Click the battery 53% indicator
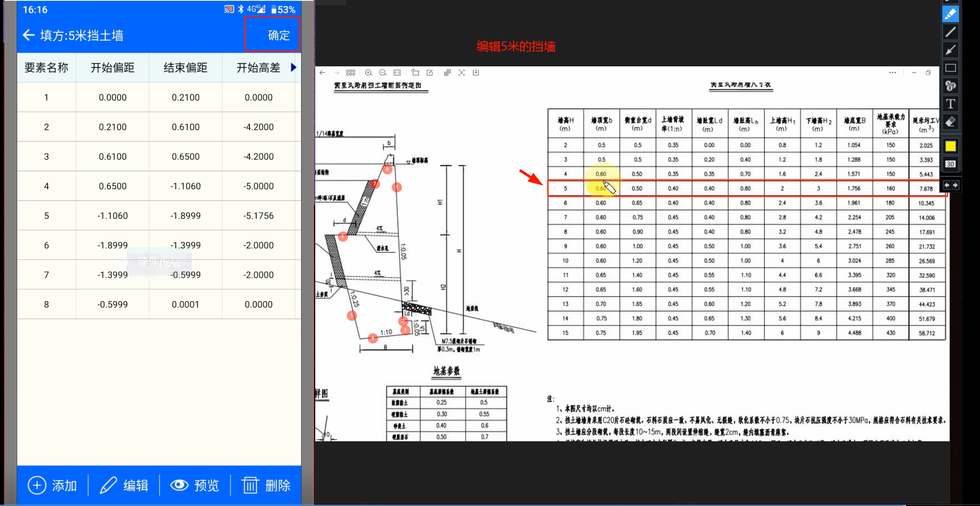 pyautogui.click(x=283, y=10)
